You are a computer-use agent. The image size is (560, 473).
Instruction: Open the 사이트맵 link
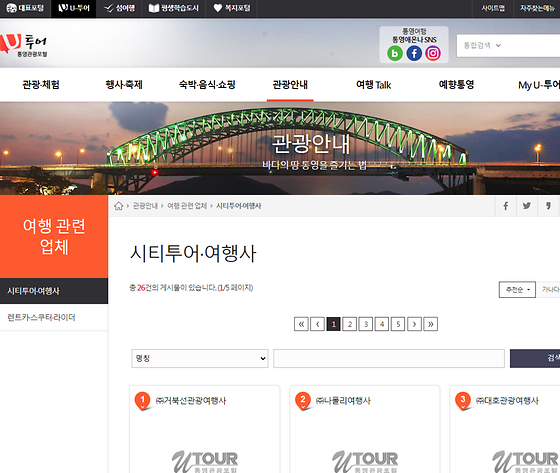pyautogui.click(x=493, y=8)
